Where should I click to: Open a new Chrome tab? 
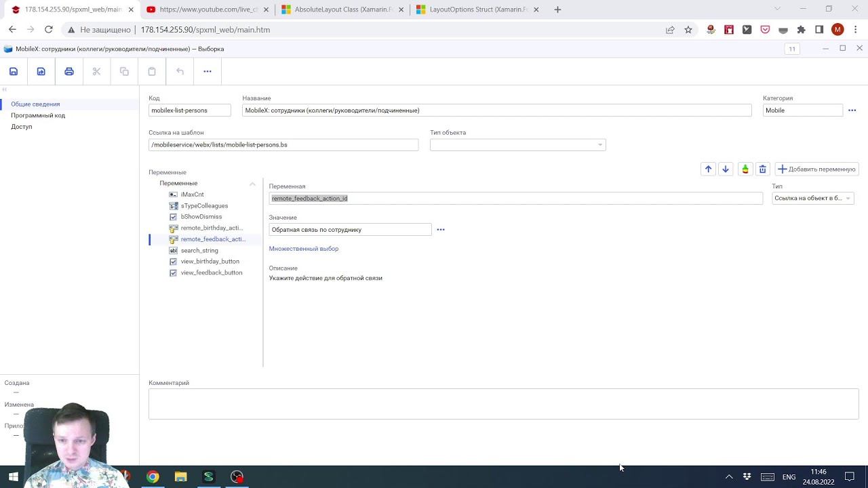tap(557, 9)
